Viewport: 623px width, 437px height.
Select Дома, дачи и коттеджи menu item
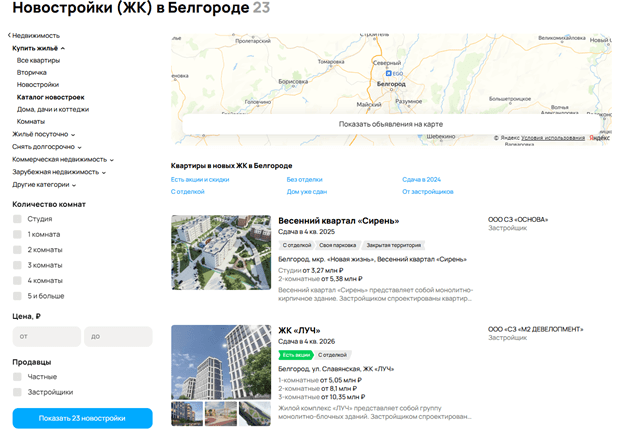click(x=52, y=109)
